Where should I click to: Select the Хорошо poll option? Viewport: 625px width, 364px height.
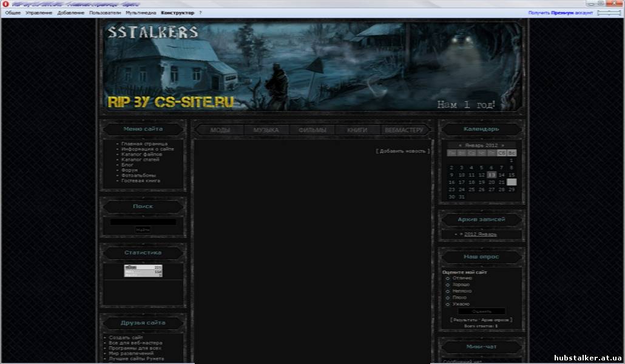448,285
